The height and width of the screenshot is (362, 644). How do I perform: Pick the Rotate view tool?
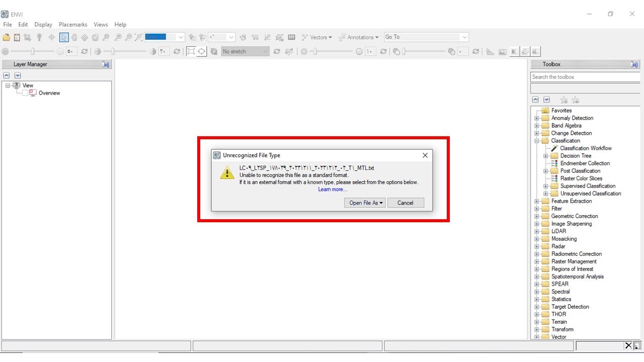(95, 37)
